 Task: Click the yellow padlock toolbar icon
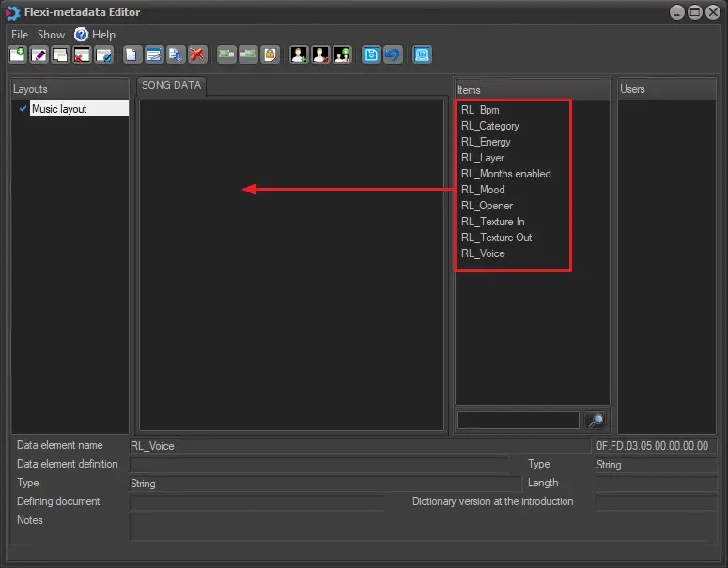click(x=270, y=54)
